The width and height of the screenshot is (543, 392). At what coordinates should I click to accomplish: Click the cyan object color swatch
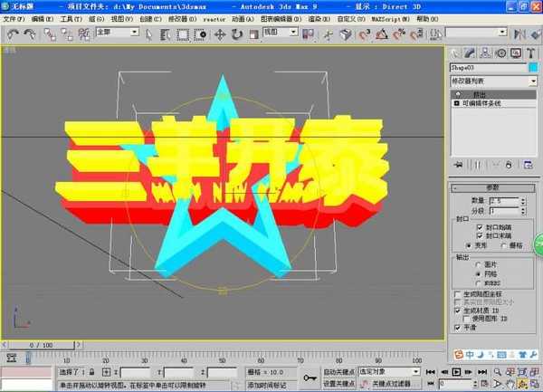click(533, 66)
